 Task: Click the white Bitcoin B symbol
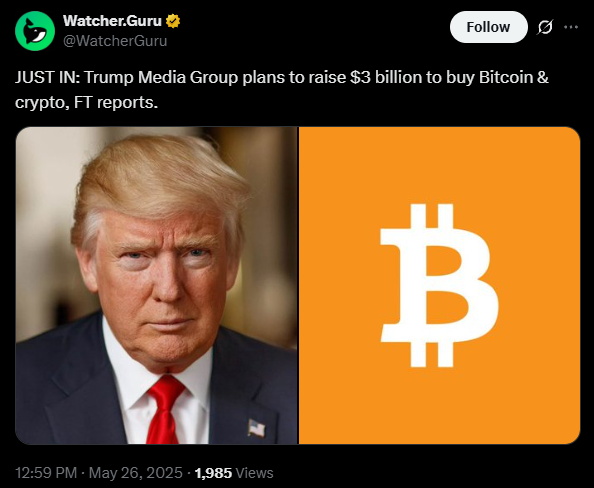pyautogui.click(x=439, y=285)
